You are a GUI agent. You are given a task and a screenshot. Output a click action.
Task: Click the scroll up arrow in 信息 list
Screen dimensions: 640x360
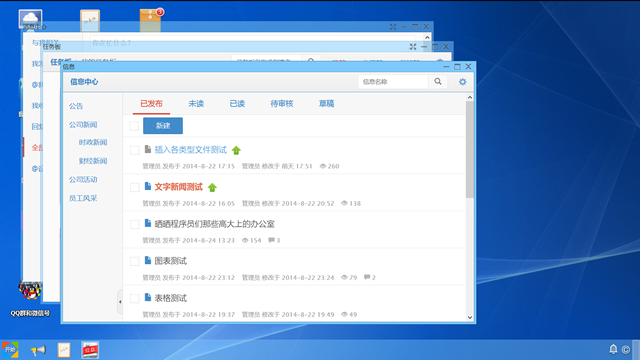pos(470,98)
